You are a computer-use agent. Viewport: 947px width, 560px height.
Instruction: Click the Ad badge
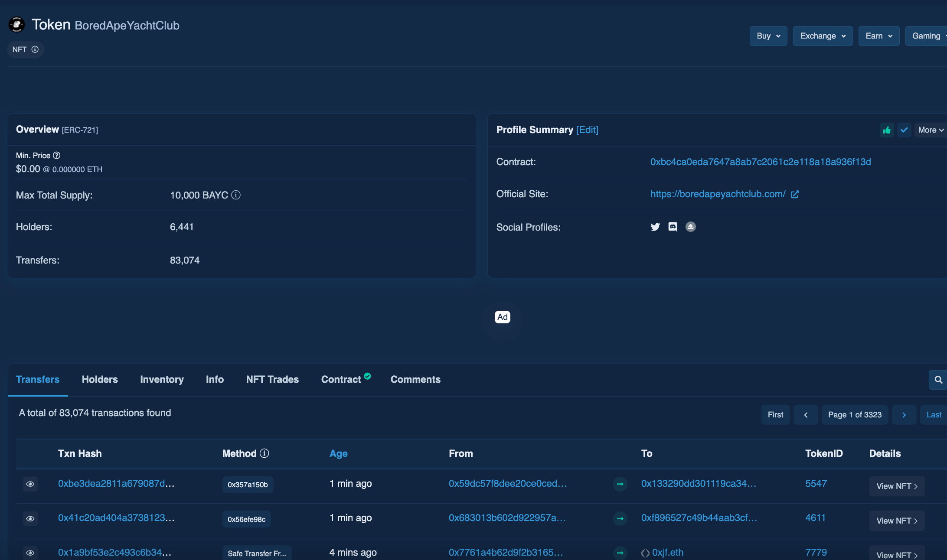pyautogui.click(x=503, y=317)
